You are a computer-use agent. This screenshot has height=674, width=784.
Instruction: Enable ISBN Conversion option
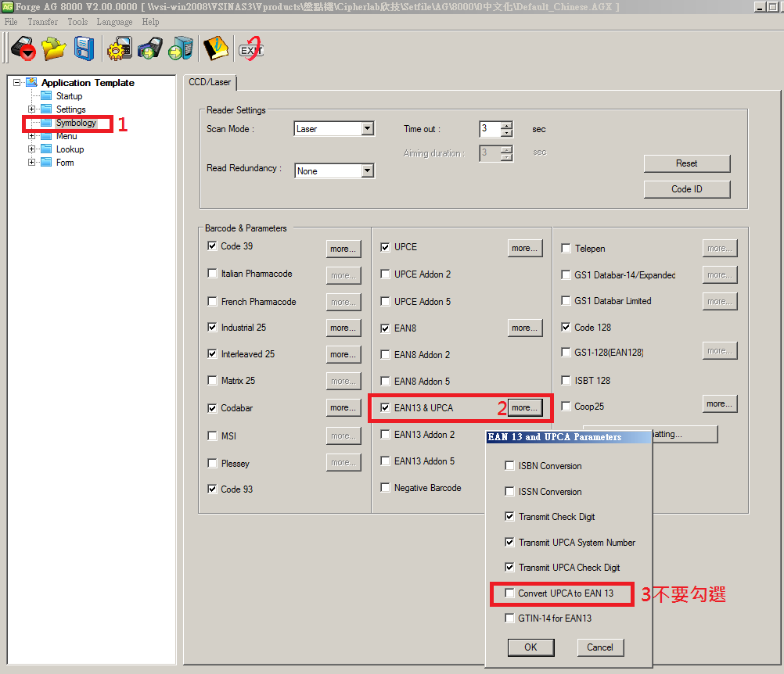509,466
